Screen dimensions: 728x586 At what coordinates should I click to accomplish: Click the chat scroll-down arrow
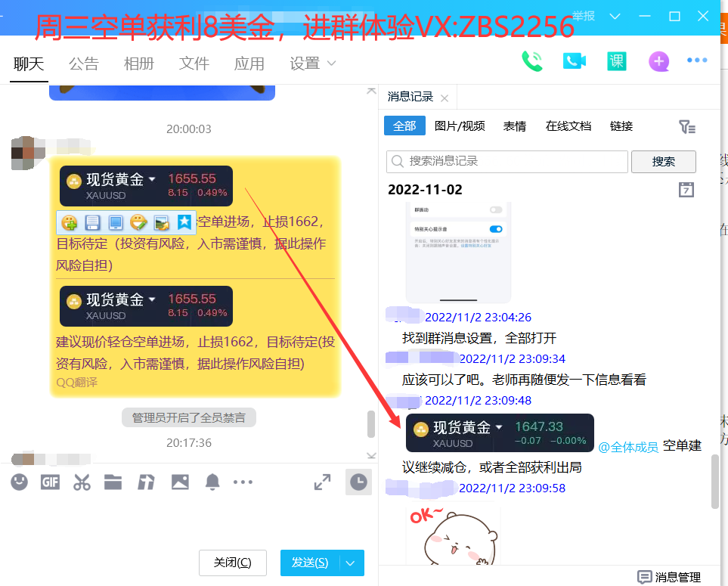click(371, 456)
